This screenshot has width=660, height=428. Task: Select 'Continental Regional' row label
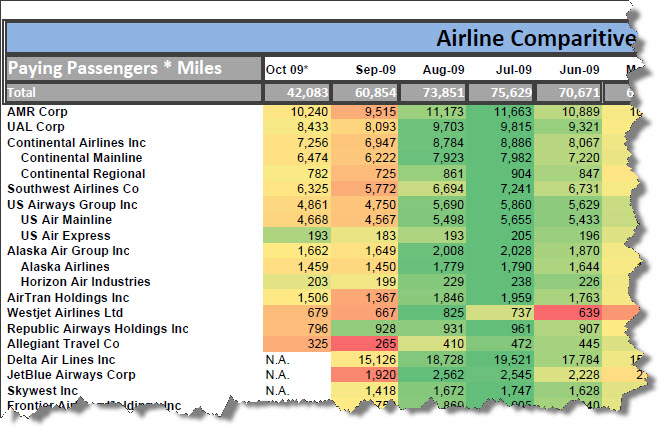pyautogui.click(x=83, y=174)
